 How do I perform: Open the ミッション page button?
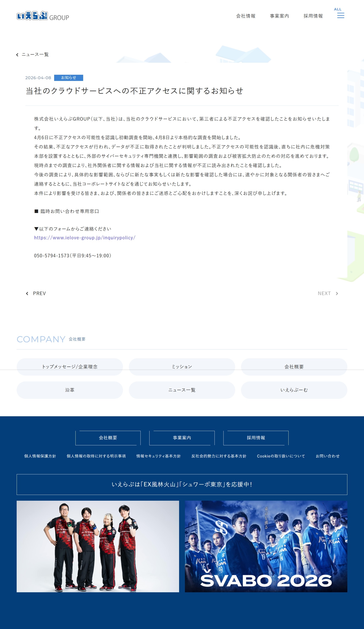pyautogui.click(x=182, y=367)
